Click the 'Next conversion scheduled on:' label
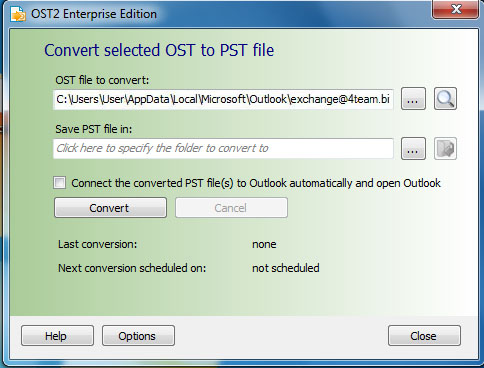484x368 pixels. coord(132,268)
